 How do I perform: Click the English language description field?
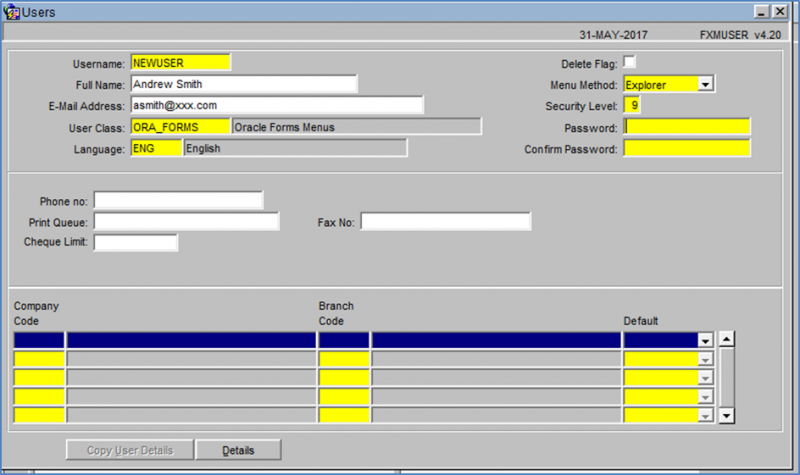click(295, 148)
